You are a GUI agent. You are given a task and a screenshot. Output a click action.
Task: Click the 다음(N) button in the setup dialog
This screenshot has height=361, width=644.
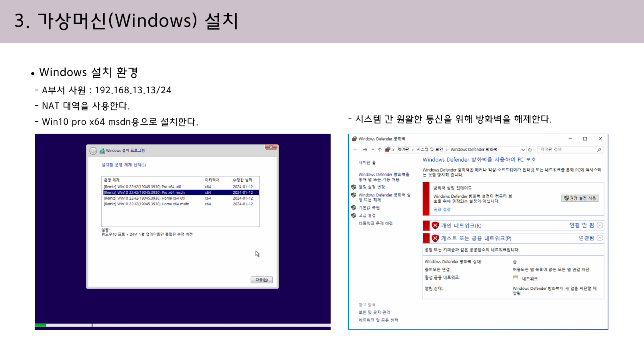(262, 280)
